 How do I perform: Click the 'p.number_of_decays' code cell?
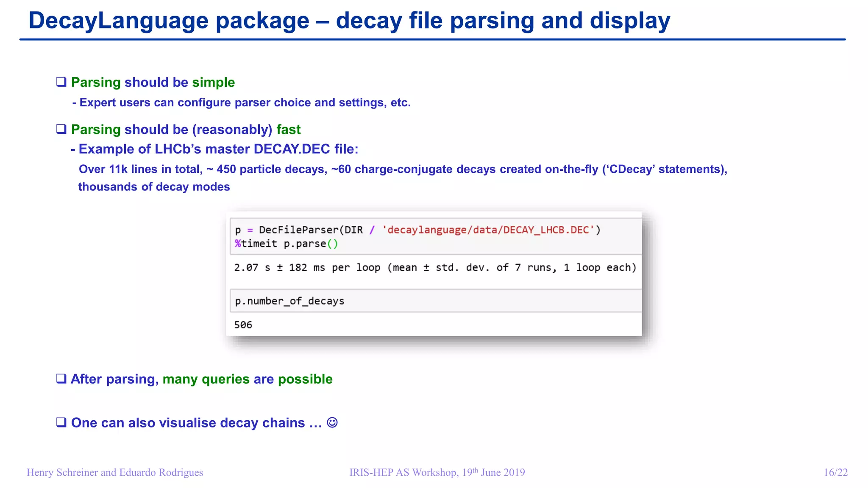point(436,301)
